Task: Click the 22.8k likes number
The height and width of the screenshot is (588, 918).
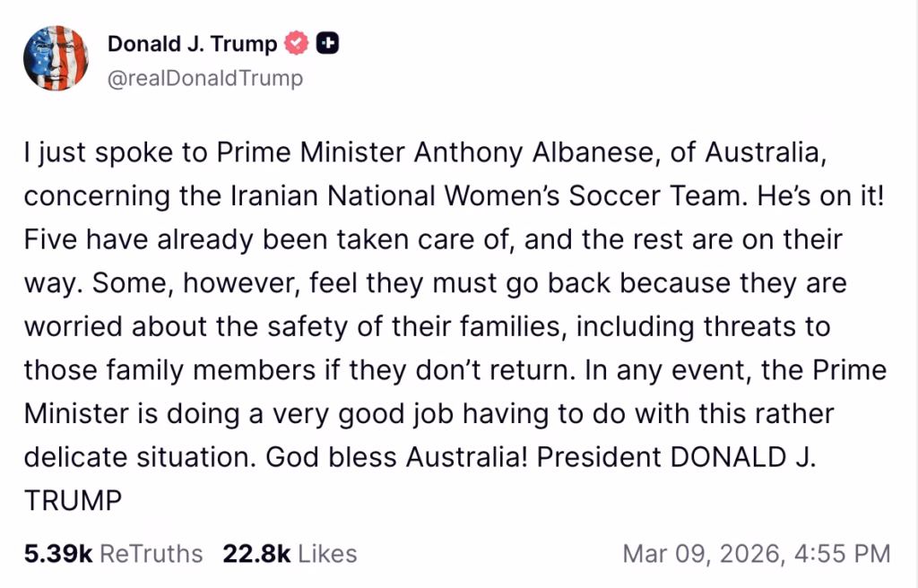Action: [256, 554]
